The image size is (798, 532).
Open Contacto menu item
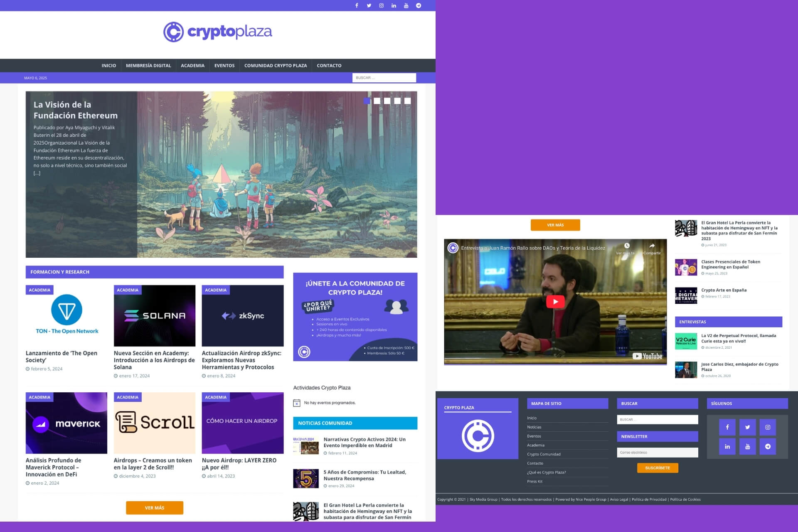pyautogui.click(x=329, y=66)
